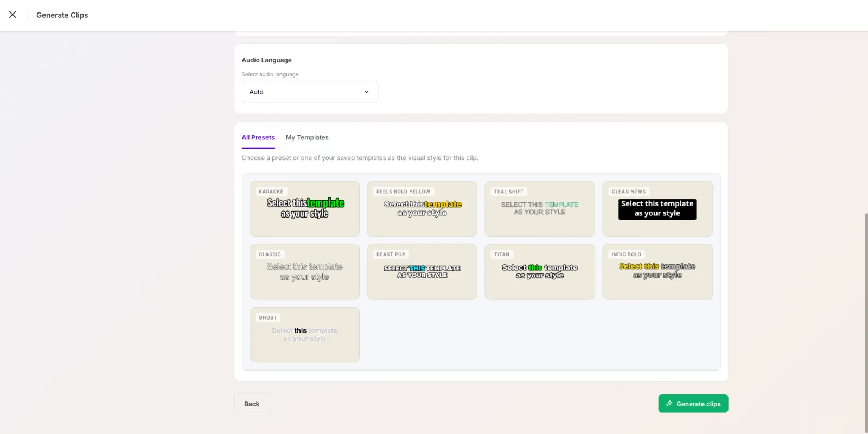Click the 'Select audio language' label

click(x=270, y=74)
